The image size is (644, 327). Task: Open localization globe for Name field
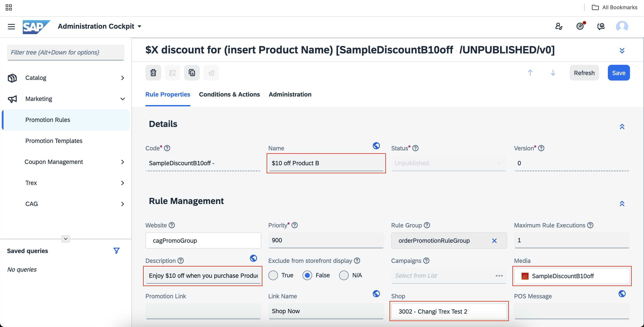pos(376,146)
